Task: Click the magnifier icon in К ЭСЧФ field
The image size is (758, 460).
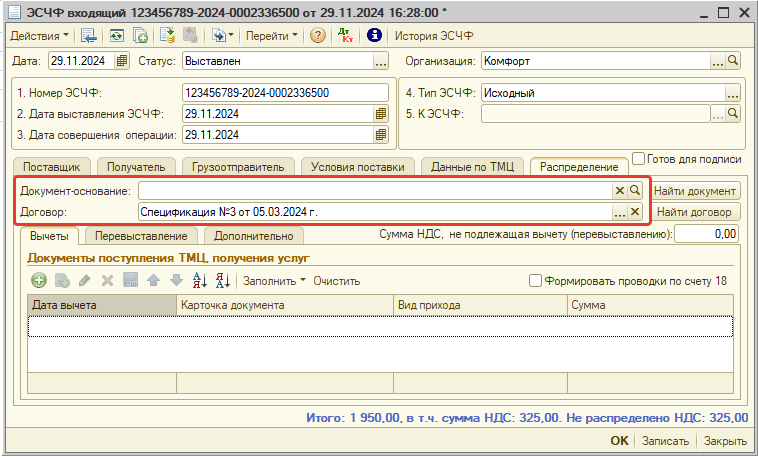Action: [x=733, y=114]
